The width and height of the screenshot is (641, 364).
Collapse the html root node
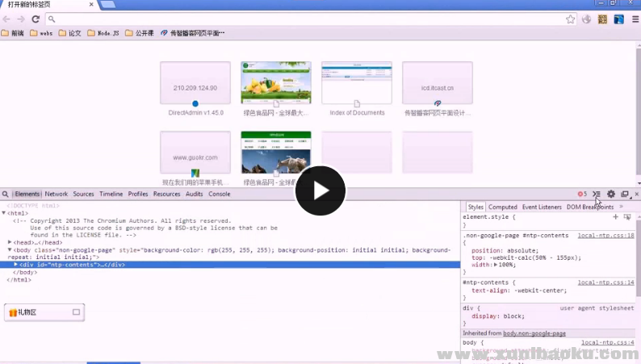[4, 213]
